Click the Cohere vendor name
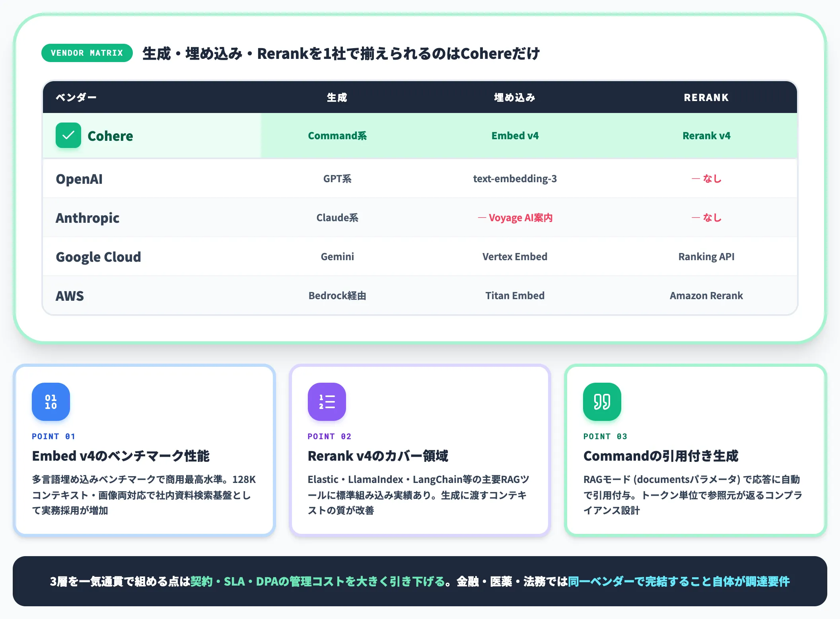This screenshot has height=619, width=840. coord(110,136)
